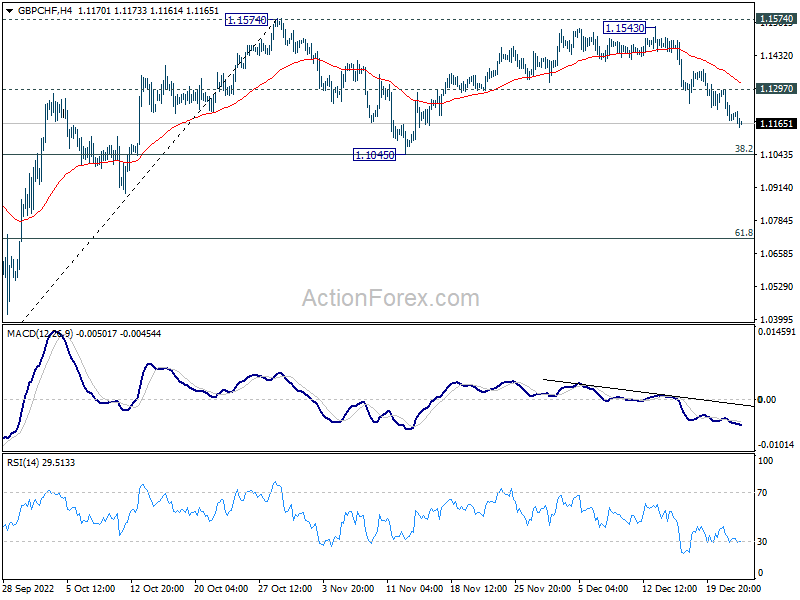This screenshot has width=800, height=600.
Task: Click the 1.07845 price axis value
Action: 776,221
